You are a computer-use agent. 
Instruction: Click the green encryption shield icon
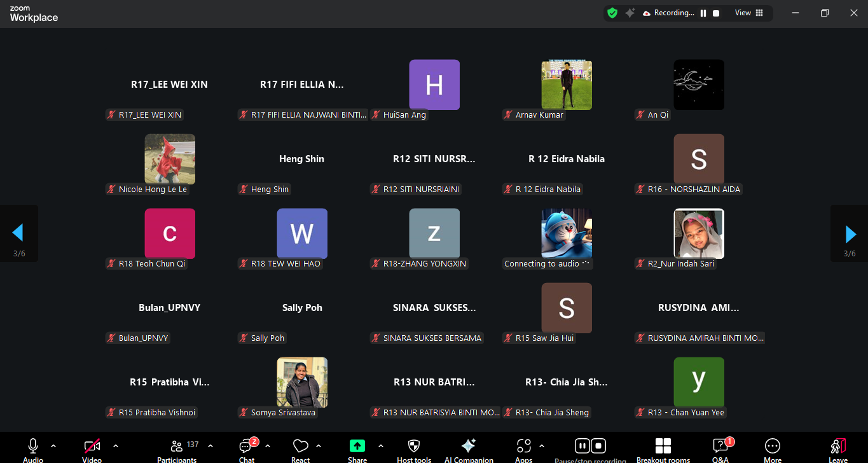612,13
